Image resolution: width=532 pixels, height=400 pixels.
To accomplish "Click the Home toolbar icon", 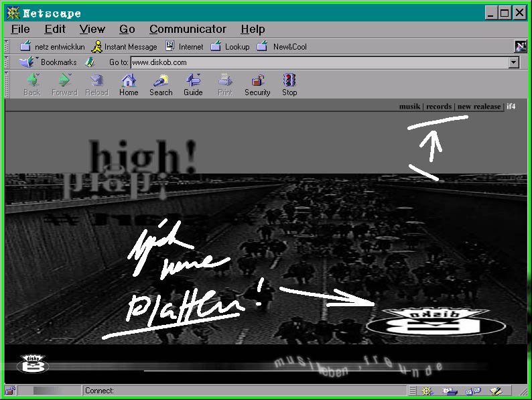I will click(x=129, y=84).
